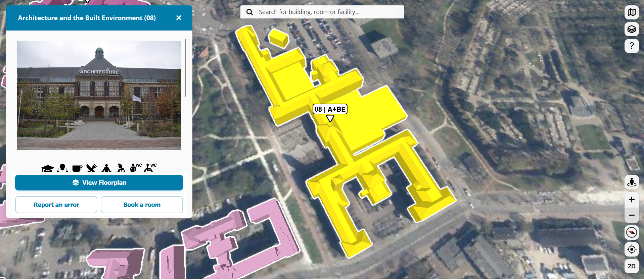Viewport: 644px width, 279px height.
Task: Click the View Floorplan button
Action: tap(99, 182)
